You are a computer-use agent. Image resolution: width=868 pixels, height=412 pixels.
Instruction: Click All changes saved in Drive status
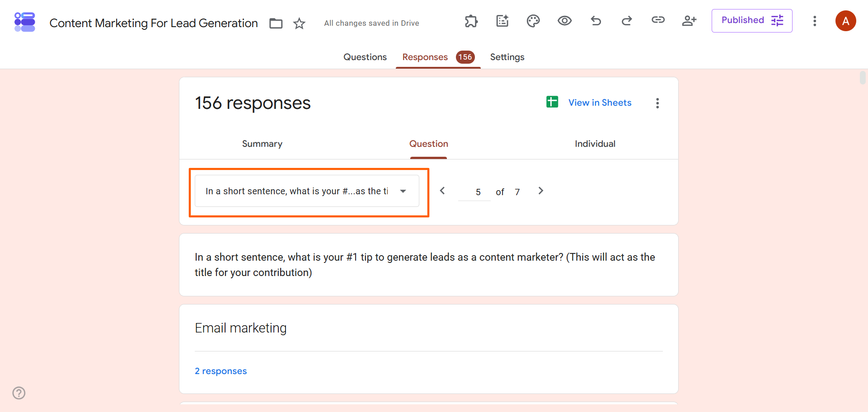(x=371, y=23)
